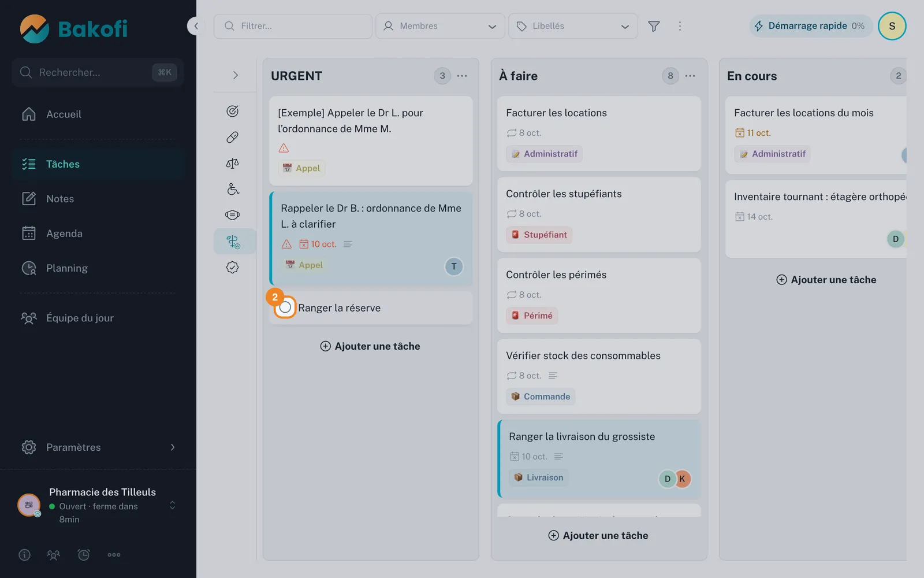Open Agenda in the sidebar

98,234
